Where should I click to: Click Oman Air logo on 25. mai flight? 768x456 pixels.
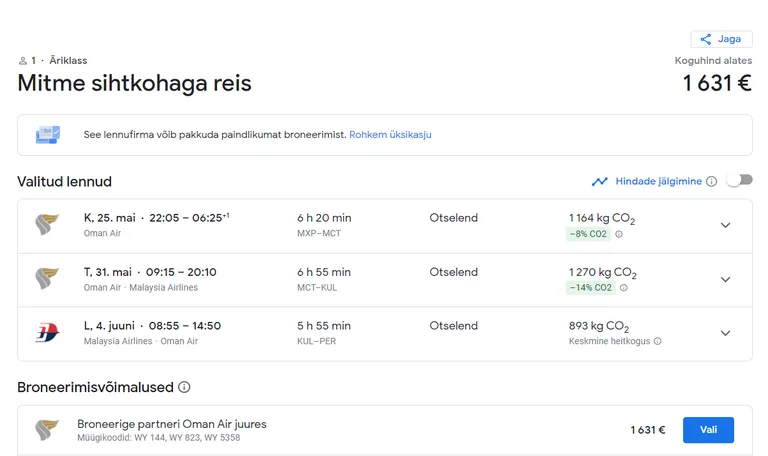(x=47, y=224)
